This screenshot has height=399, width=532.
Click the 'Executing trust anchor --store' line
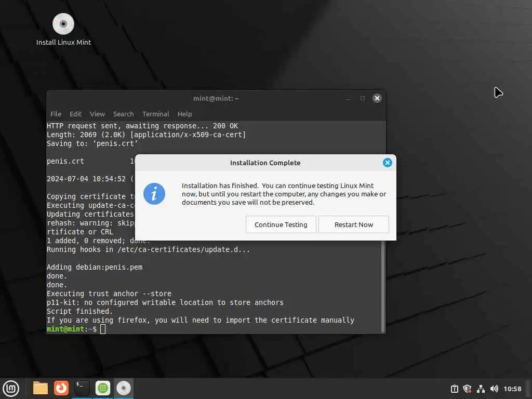coord(109,294)
